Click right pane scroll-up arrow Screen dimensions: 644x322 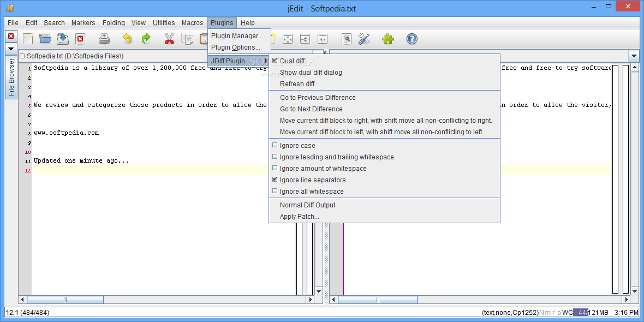pos(635,67)
